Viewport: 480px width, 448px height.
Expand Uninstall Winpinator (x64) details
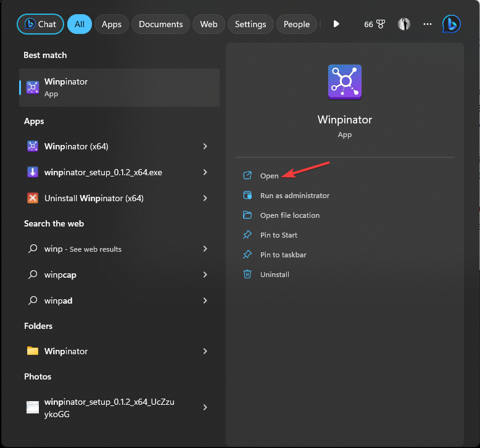(x=205, y=198)
